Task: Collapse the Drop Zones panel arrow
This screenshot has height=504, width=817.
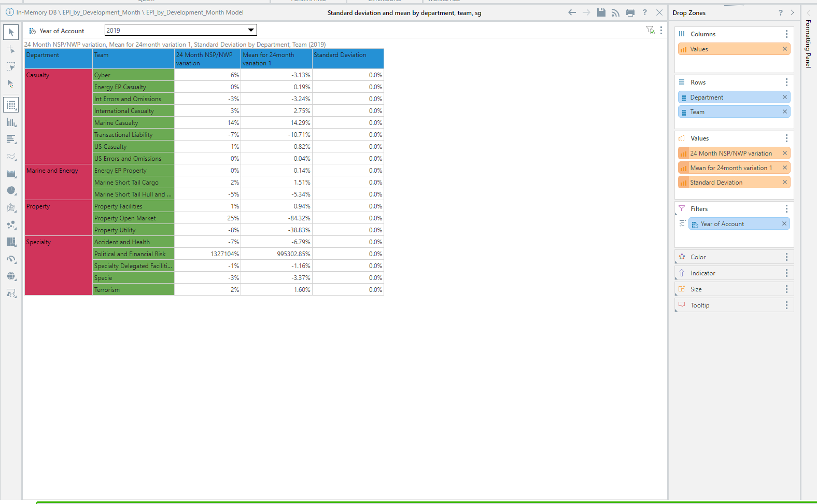Action: coord(792,12)
